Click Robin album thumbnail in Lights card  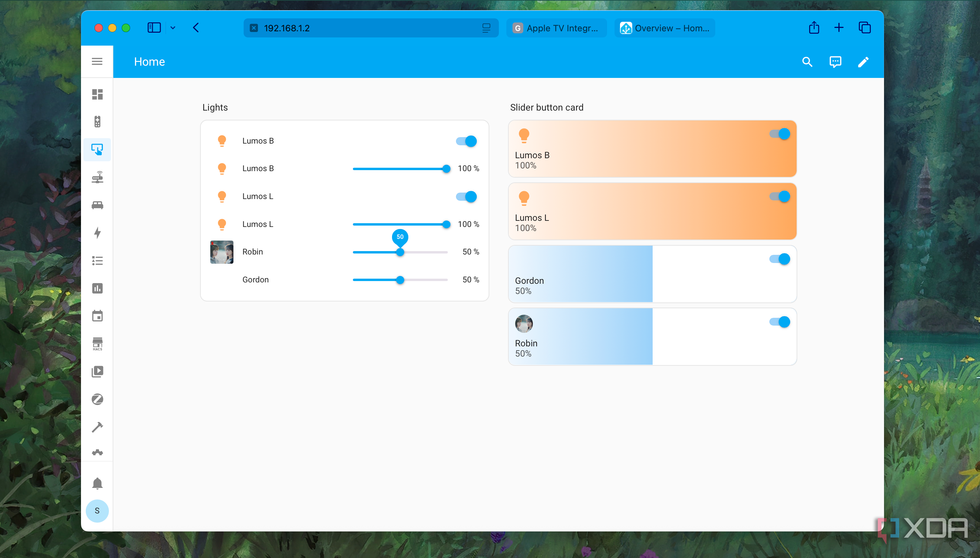222,252
